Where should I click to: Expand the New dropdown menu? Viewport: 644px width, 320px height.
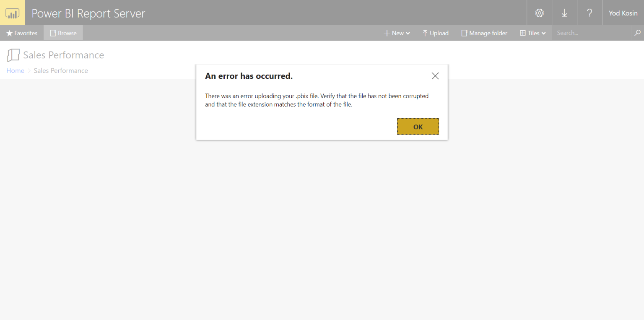click(397, 33)
